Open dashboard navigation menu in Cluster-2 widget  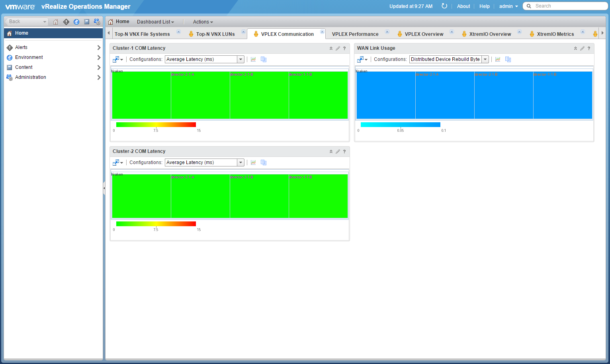118,162
